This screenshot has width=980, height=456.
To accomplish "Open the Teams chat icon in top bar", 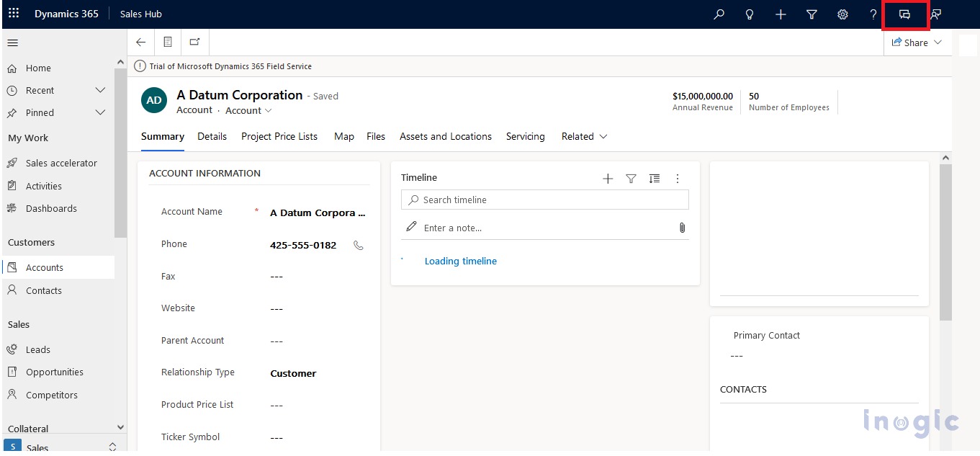I will point(905,14).
